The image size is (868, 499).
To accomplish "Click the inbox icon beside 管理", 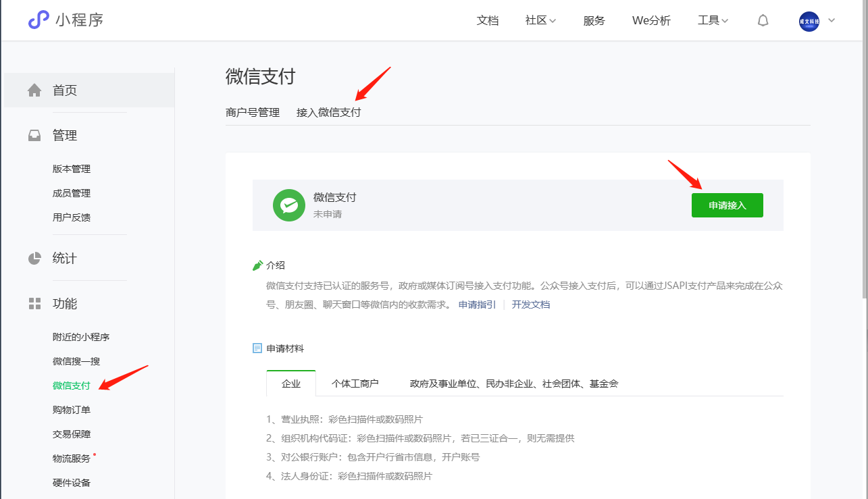I will 34,135.
